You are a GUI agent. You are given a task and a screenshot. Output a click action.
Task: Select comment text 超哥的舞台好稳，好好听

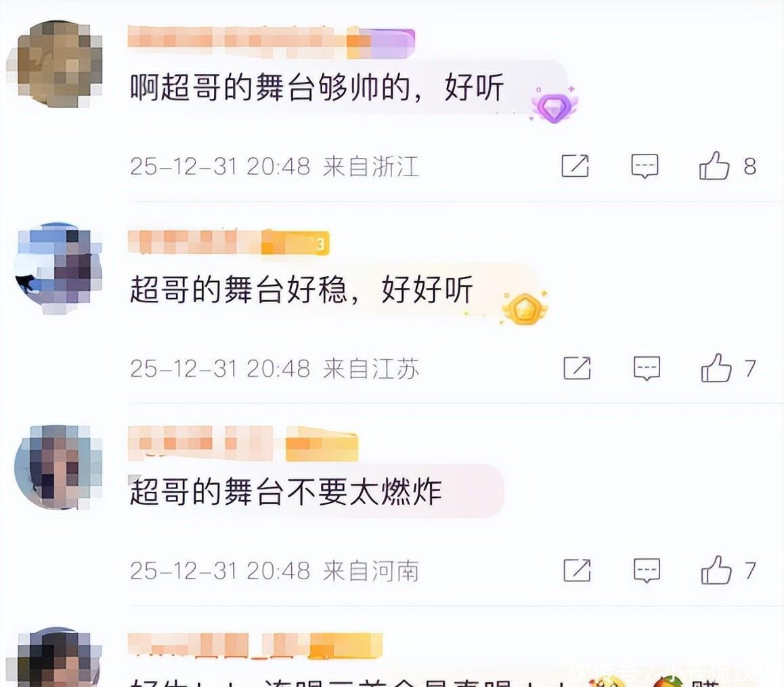click(x=301, y=289)
